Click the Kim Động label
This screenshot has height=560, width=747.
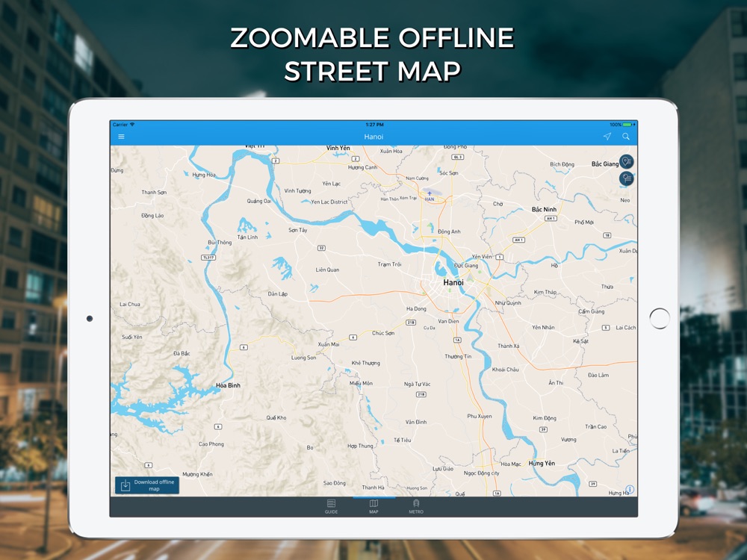[x=545, y=418]
